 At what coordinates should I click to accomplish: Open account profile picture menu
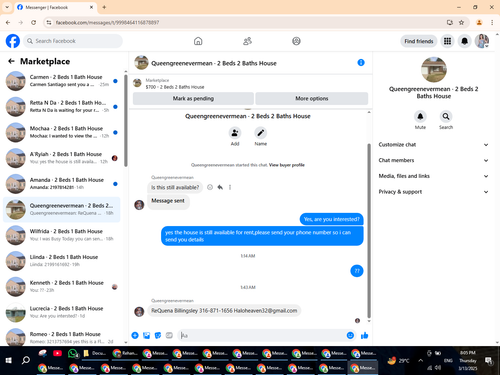point(482,41)
